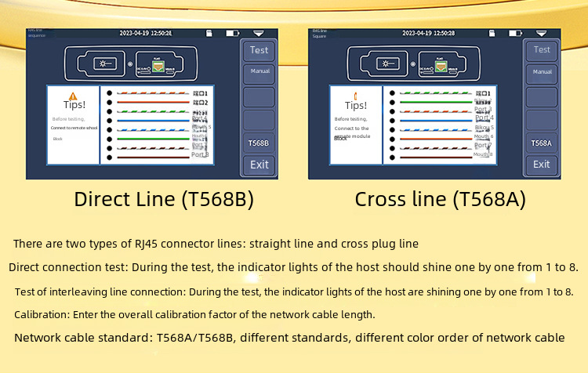The image size is (588, 373).
Task: Tap the solid orange wire on T568B screen
Action: click(x=153, y=102)
